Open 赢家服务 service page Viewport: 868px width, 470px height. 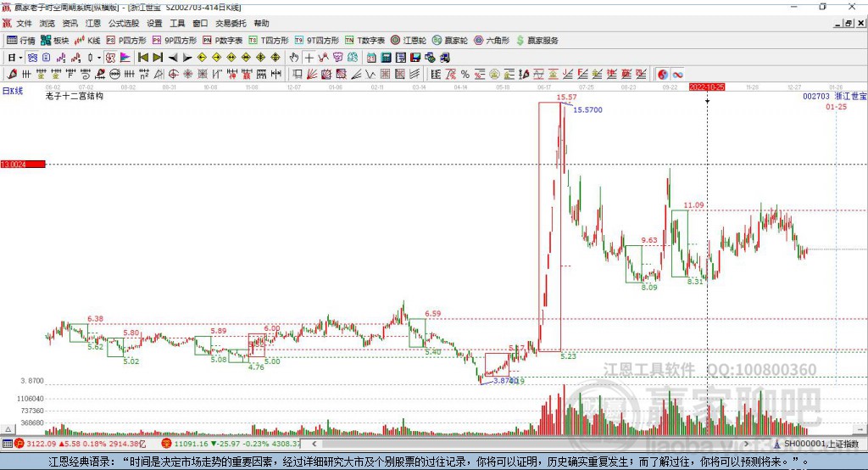click(537, 41)
